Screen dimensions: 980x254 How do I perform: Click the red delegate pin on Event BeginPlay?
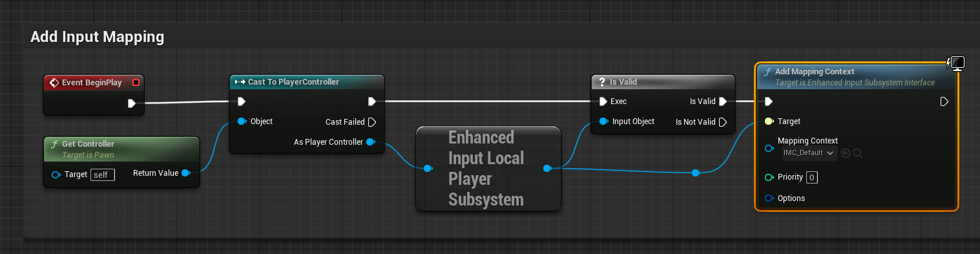point(136,83)
